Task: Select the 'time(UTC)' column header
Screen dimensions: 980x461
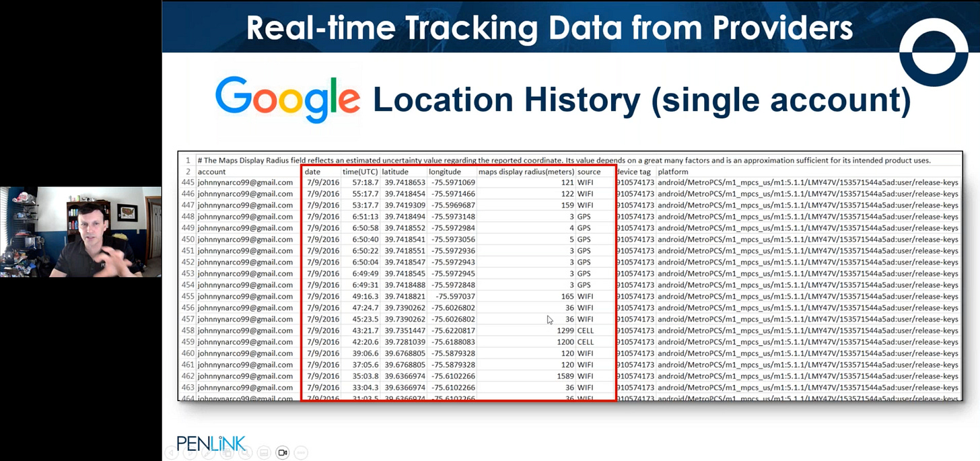Action: (x=360, y=172)
